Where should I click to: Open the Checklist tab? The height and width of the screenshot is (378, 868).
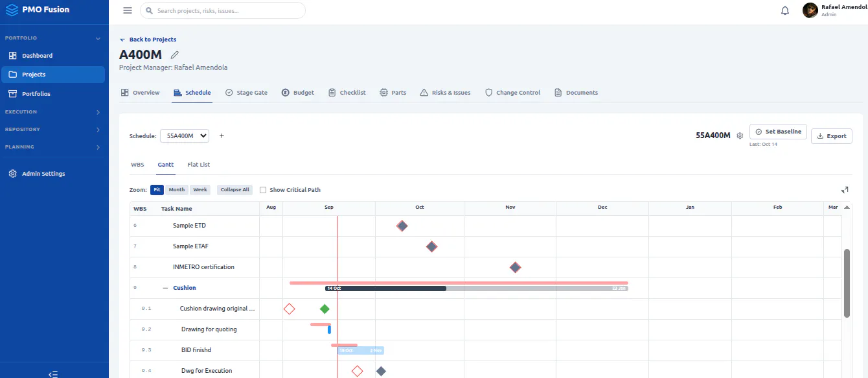click(347, 93)
